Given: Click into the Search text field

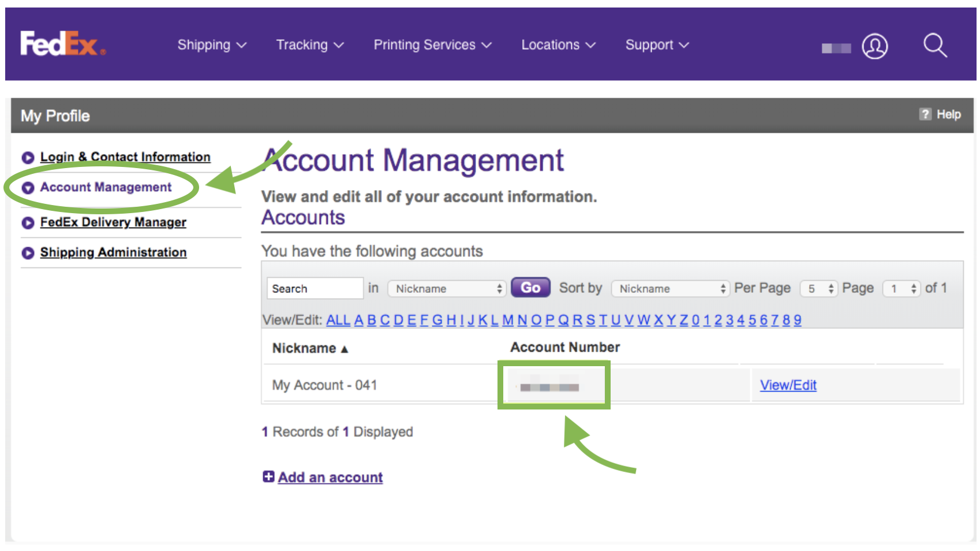Looking at the screenshot, I should pos(315,288).
